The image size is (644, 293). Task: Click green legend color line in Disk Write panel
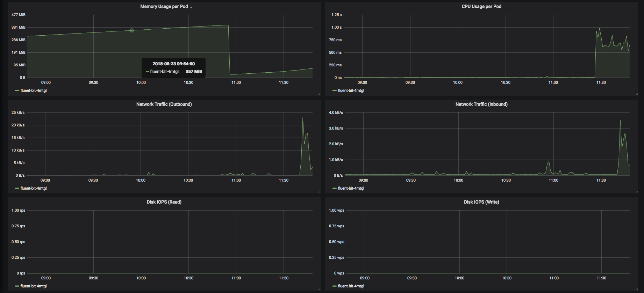pyautogui.click(x=335, y=286)
